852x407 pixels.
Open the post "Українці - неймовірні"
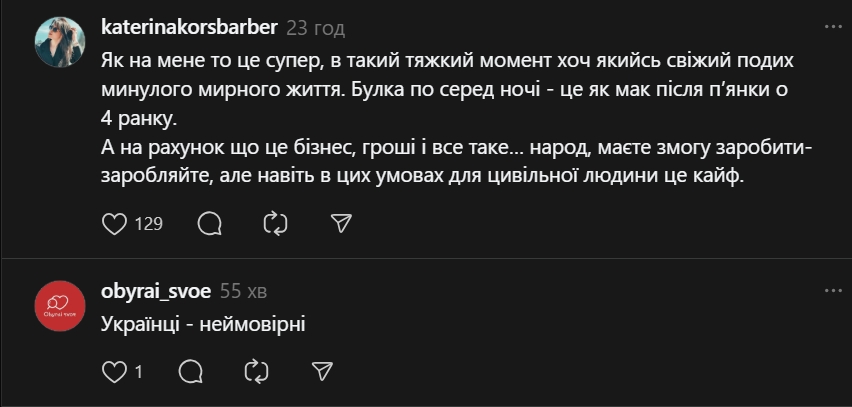(202, 324)
